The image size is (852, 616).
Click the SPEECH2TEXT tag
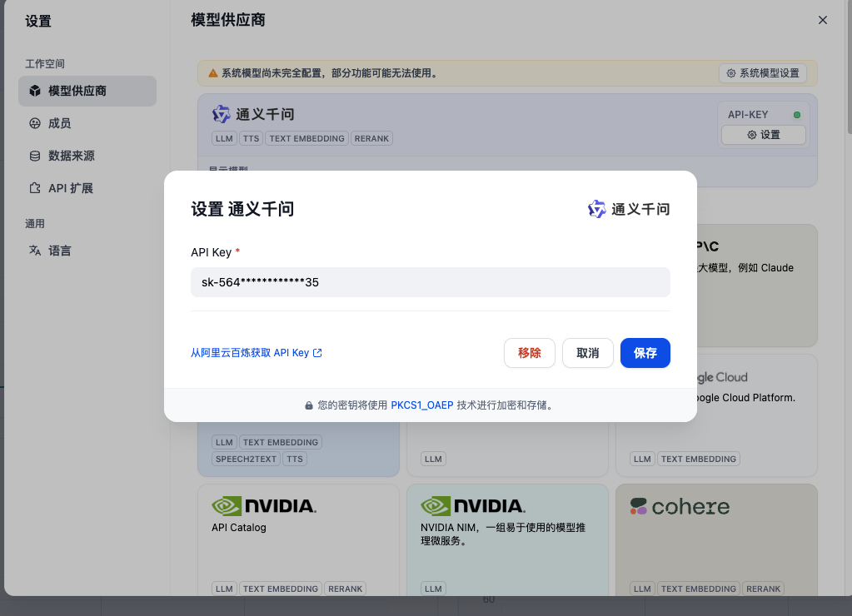tap(247, 459)
